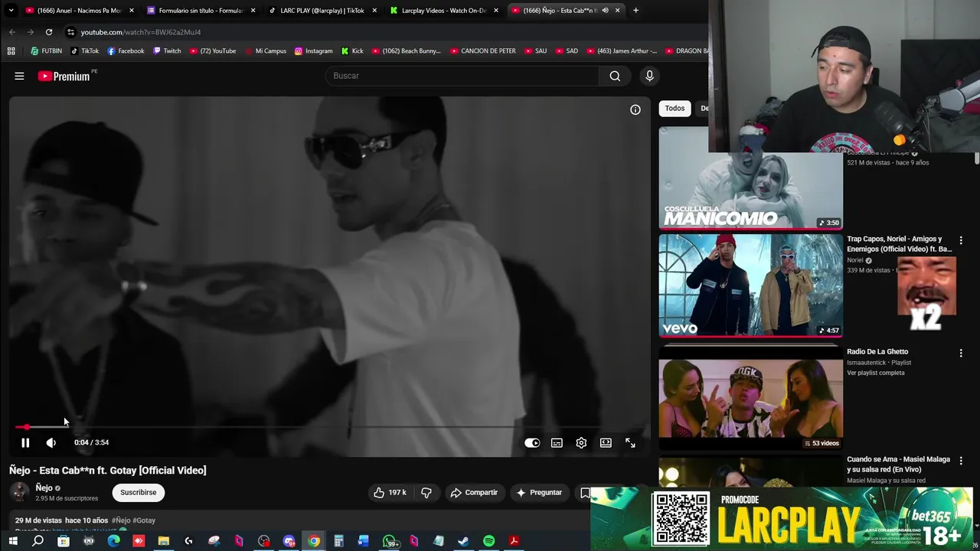Open WhatsApp from the taskbar
This screenshot has height=551, width=980.
pos(390,542)
